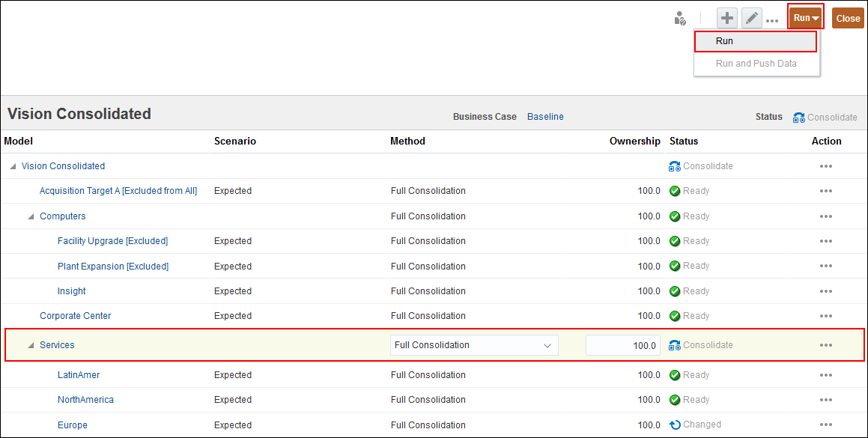The height and width of the screenshot is (438, 868).
Task: Click the Services ownership input field
Action: click(622, 345)
